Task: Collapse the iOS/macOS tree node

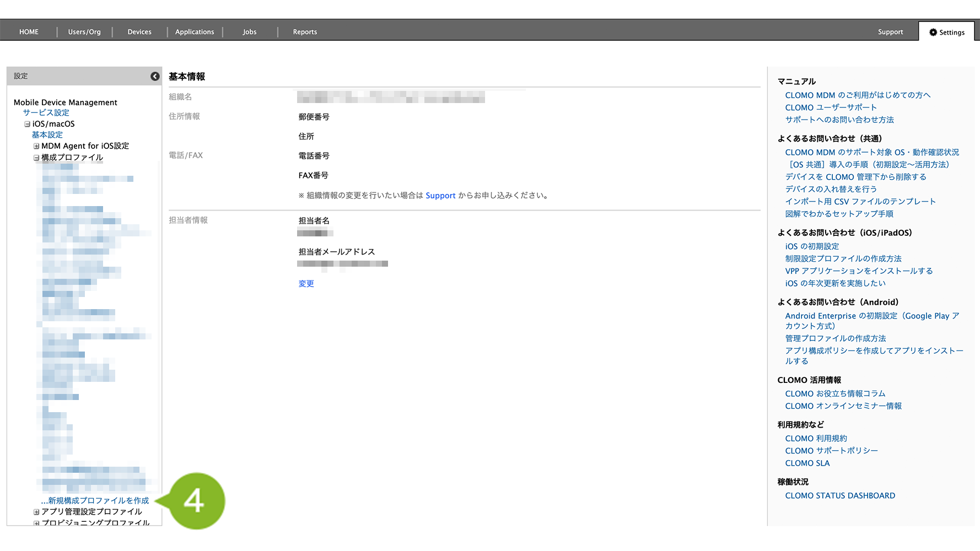Action: [27, 125]
